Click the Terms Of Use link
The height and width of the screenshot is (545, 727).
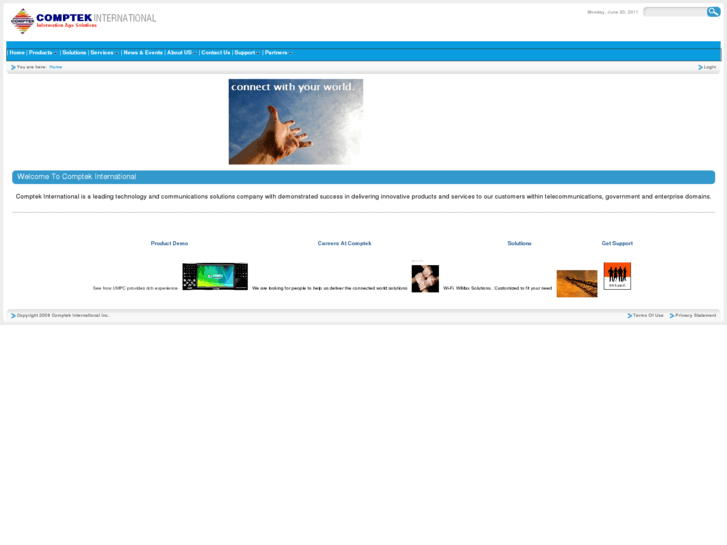click(x=648, y=315)
